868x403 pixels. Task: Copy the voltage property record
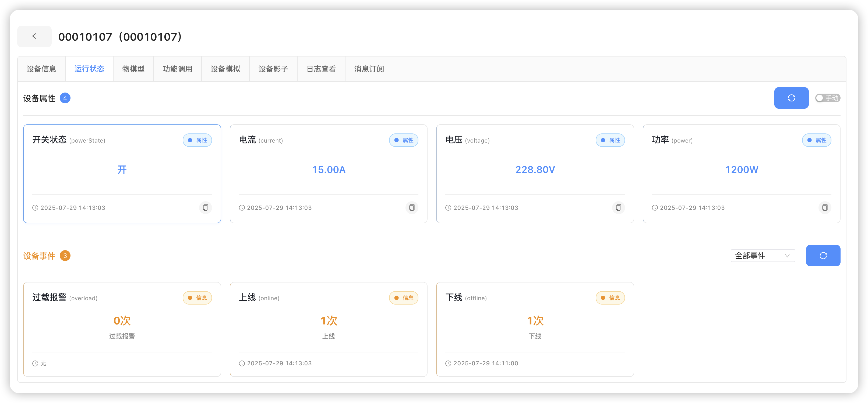tap(618, 208)
